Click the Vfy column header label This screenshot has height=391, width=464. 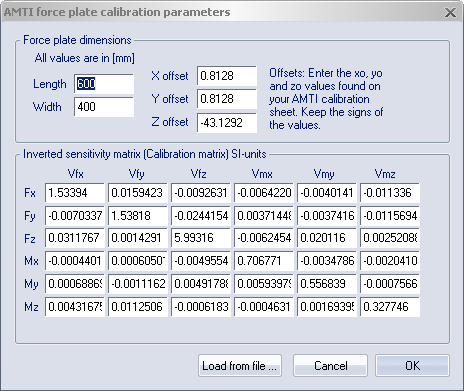(137, 174)
